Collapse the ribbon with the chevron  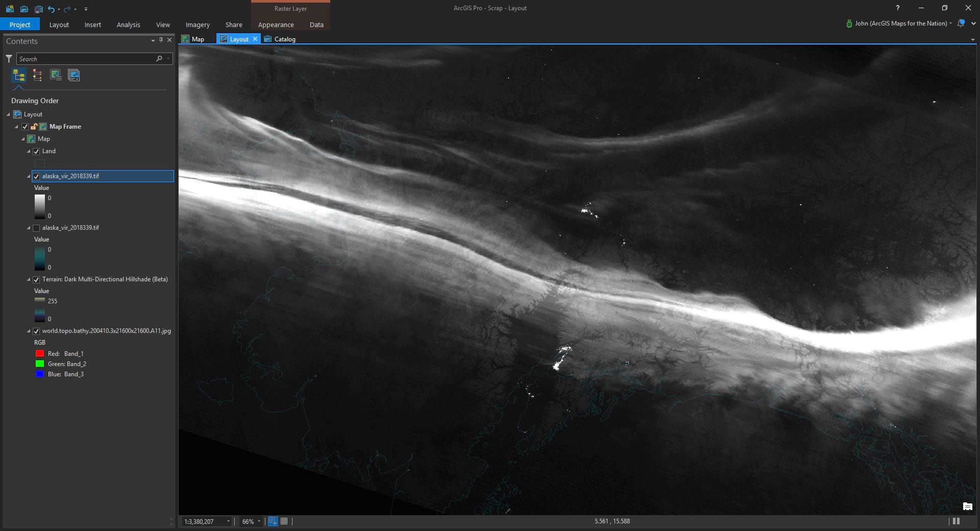[973, 23]
